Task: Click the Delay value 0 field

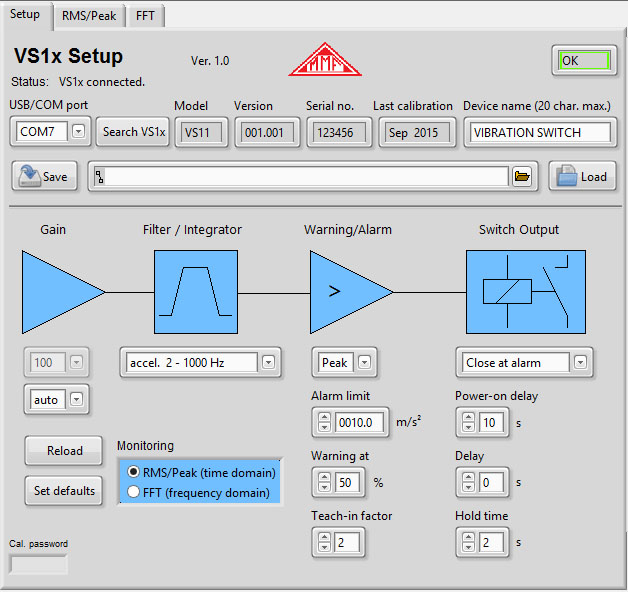Action: [491, 482]
